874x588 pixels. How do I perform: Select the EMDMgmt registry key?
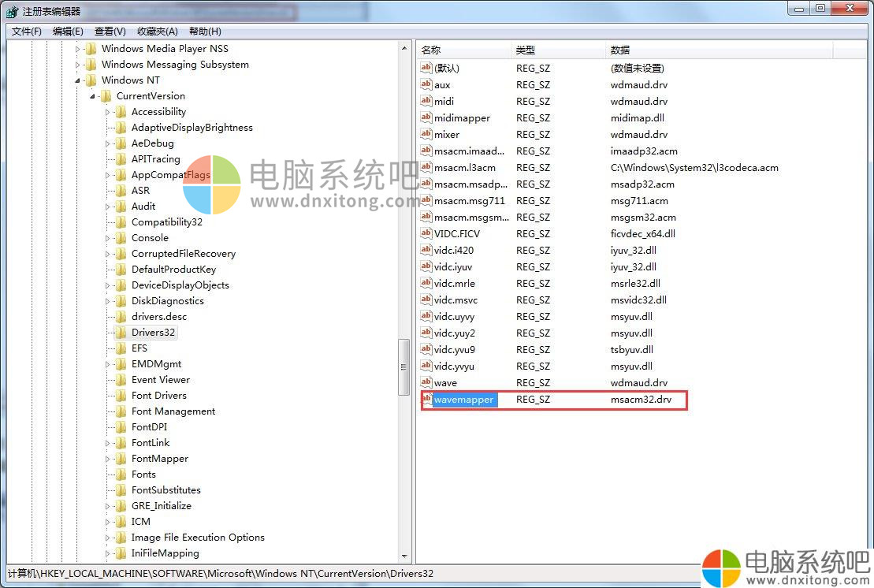click(156, 364)
